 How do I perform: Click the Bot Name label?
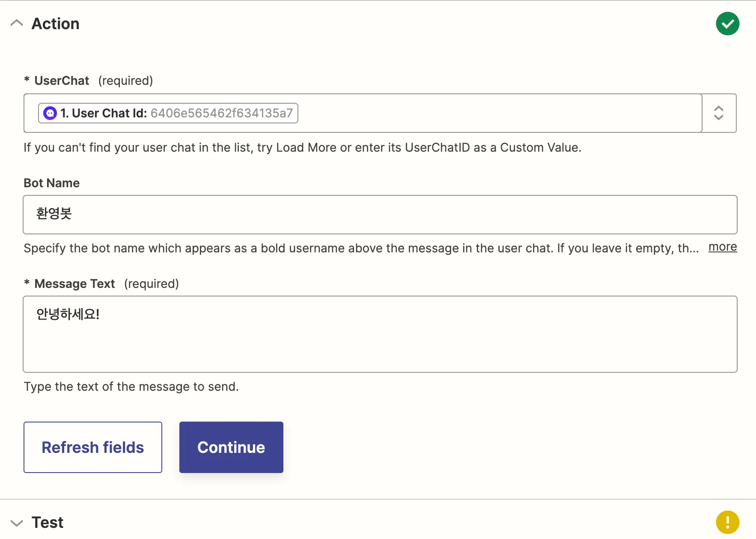coord(52,183)
